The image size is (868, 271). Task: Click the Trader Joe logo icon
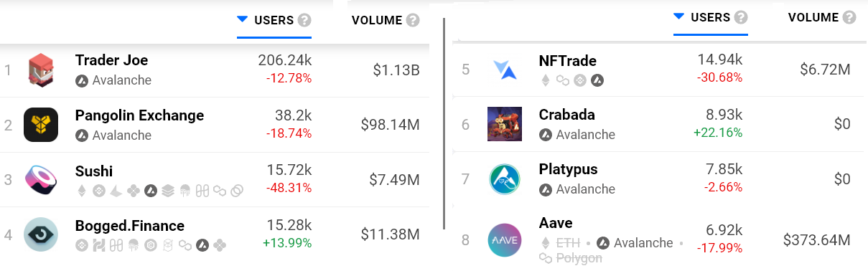[41, 70]
